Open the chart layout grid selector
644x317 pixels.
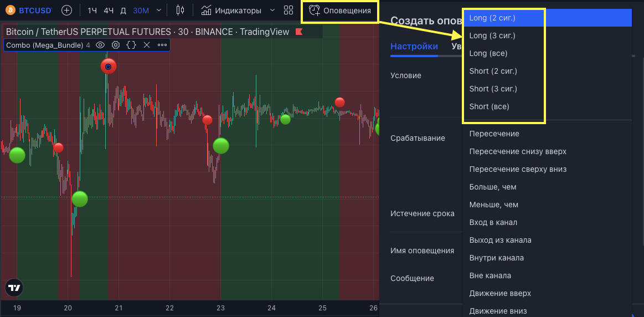(288, 11)
